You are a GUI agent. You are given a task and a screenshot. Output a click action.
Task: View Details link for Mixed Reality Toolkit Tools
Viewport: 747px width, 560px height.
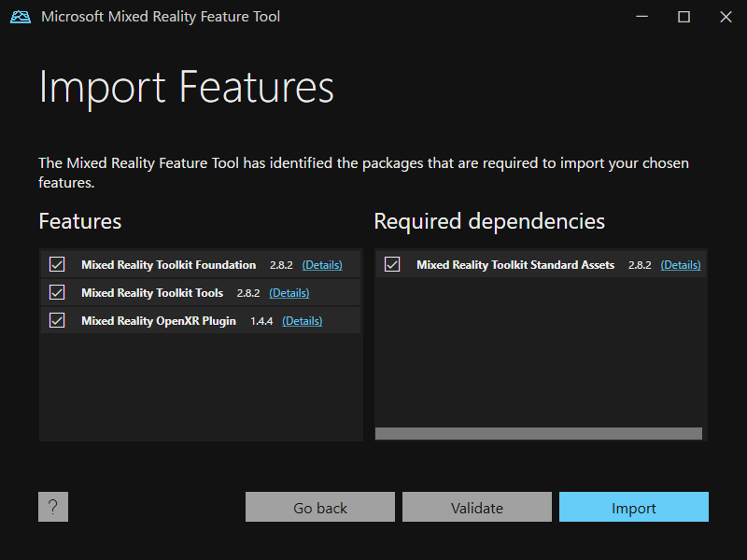click(289, 293)
